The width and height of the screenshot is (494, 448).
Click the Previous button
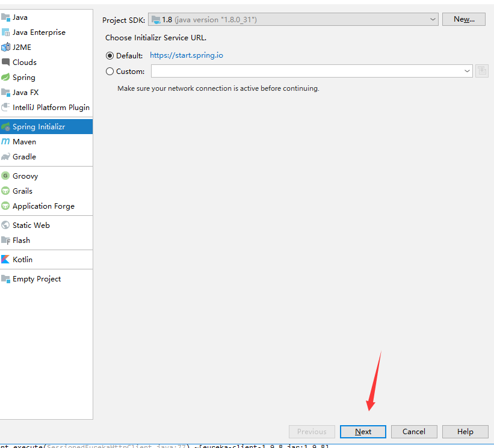[x=312, y=432]
